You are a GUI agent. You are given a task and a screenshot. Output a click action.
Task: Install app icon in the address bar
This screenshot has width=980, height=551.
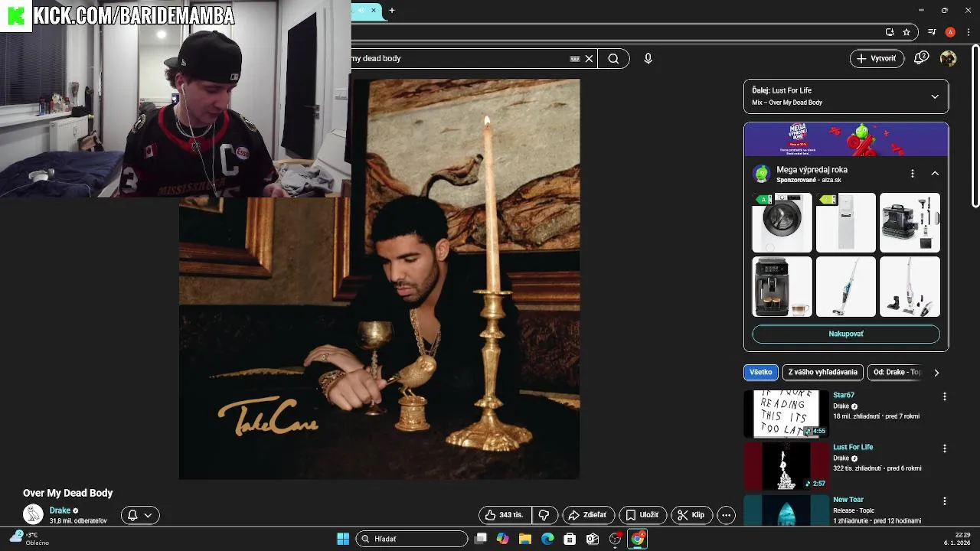tap(890, 32)
